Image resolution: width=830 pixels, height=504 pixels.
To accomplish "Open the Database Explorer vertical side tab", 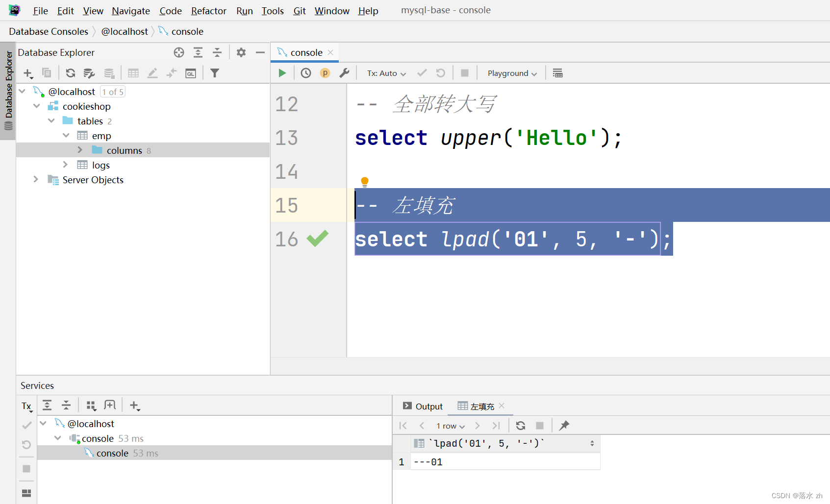I will (8, 91).
